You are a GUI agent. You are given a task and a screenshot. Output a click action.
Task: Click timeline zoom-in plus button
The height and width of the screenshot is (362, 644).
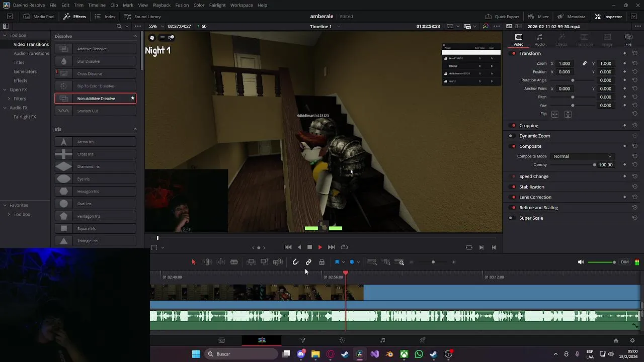click(x=453, y=262)
